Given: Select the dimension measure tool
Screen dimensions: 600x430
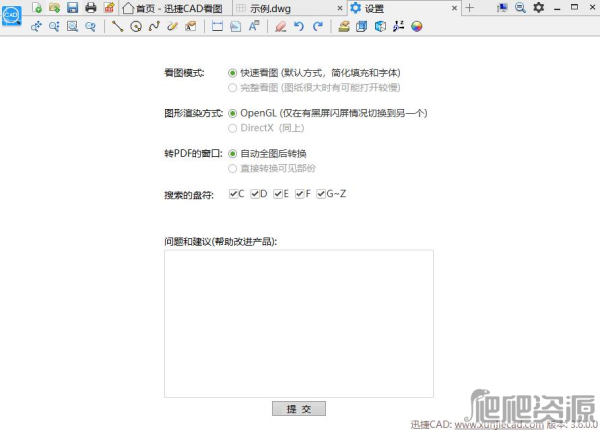Looking at the screenshot, I should pyautogui.click(x=217, y=26).
